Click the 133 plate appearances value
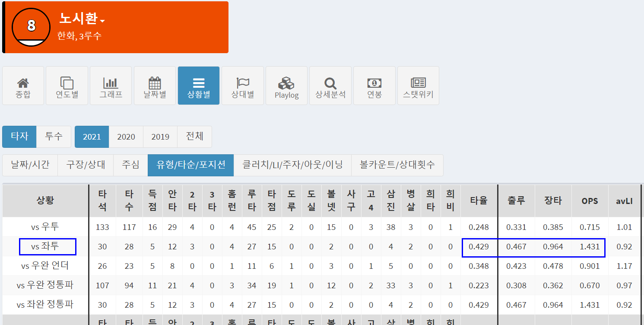Image resolution: width=644 pixels, height=325 pixels. point(102,227)
